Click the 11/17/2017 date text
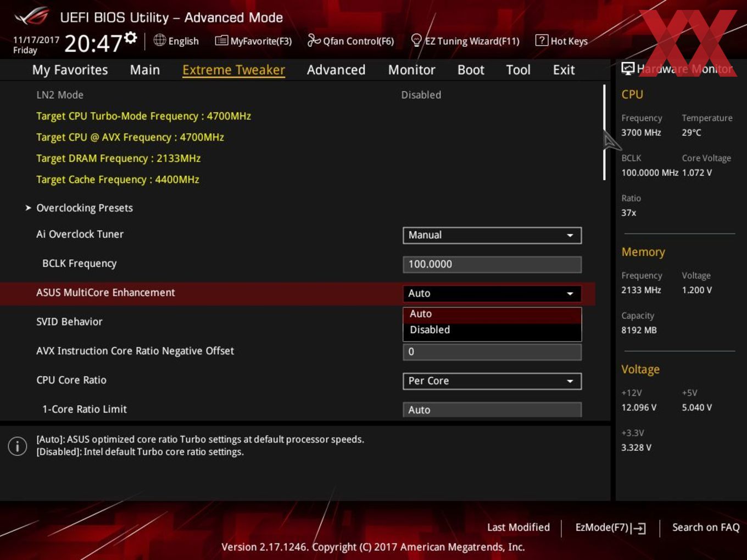Image resolution: width=747 pixels, height=560 pixels. [36, 40]
